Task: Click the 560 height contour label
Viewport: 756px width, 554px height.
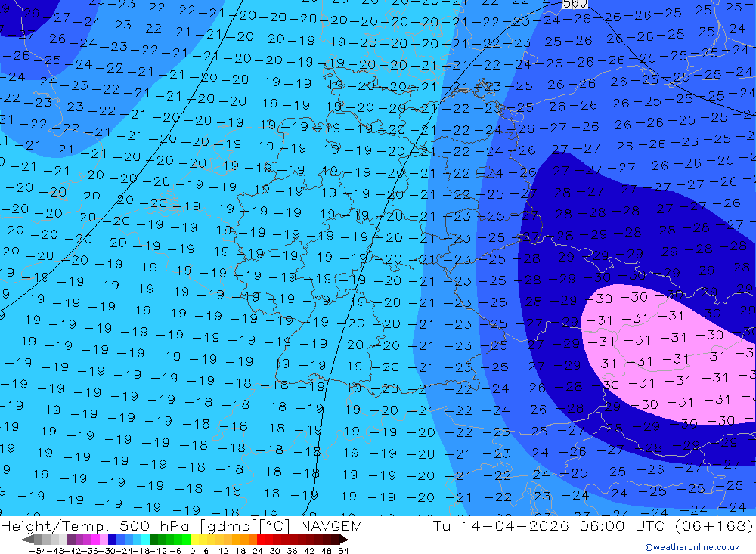Action: coord(575,4)
